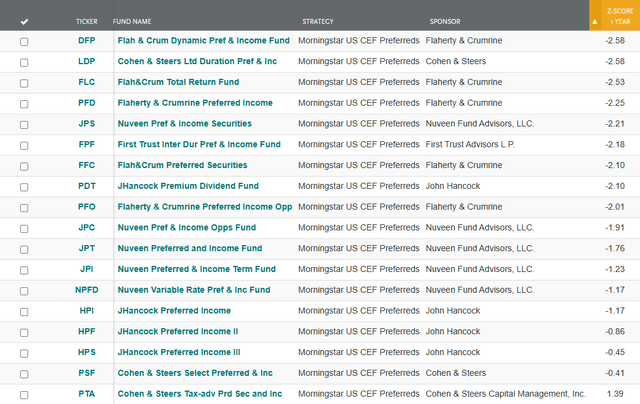The image size is (640, 404).
Task: Click the -0.86 Z-score value for HPF
Action: (x=615, y=331)
